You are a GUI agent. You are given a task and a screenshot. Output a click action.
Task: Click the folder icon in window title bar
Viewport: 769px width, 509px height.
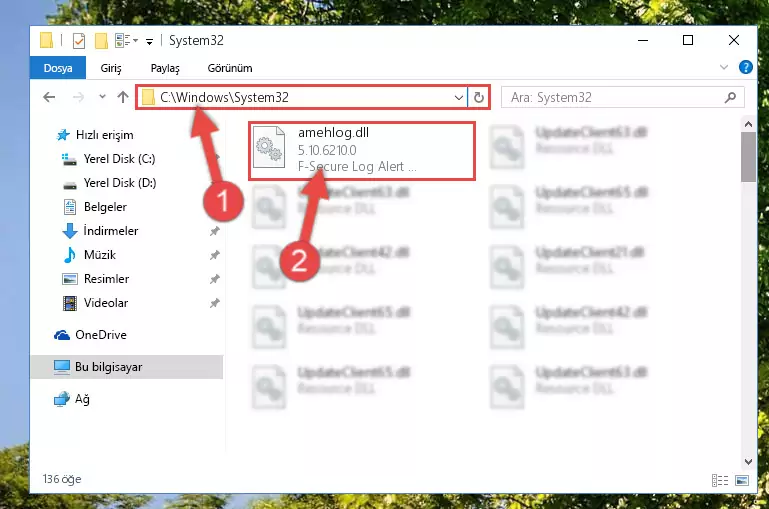pos(46,40)
